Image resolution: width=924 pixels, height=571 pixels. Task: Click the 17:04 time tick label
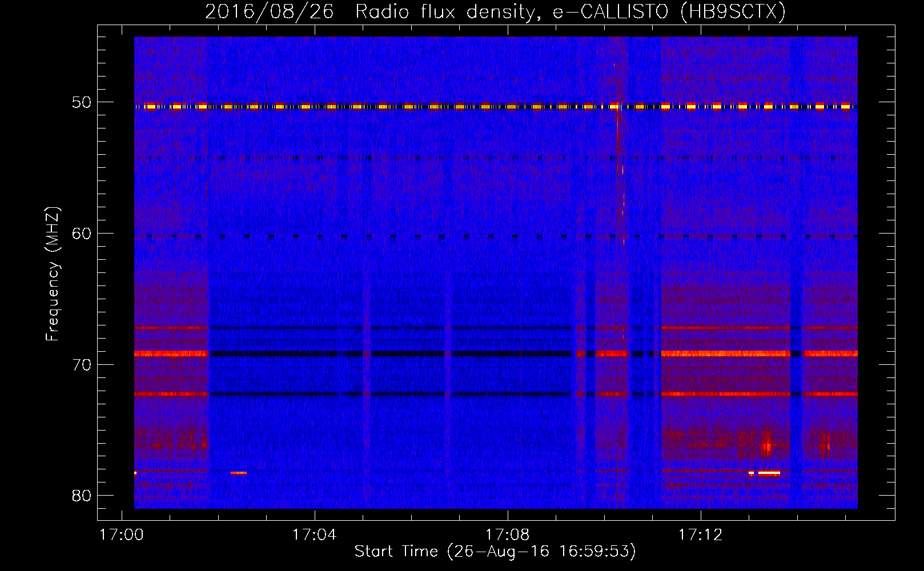315,535
